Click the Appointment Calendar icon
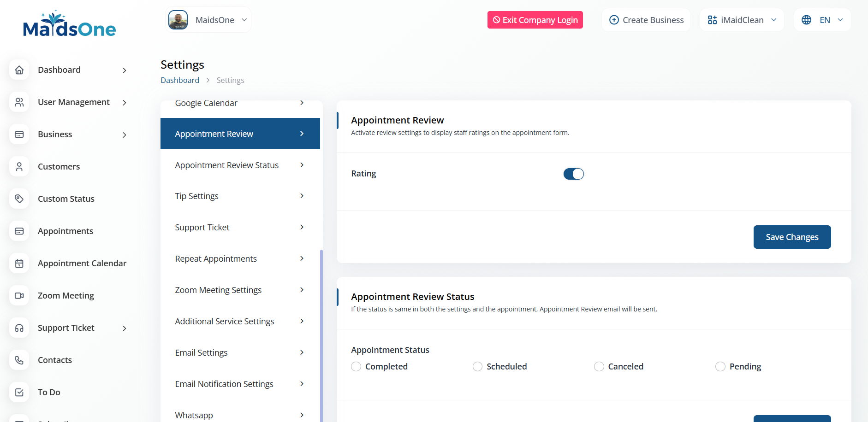The image size is (868, 422). [19, 264]
